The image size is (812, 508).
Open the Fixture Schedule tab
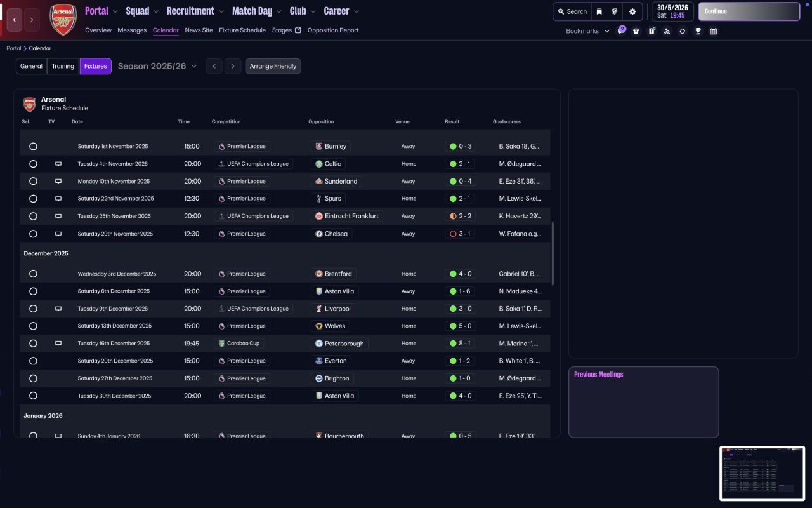tap(242, 30)
